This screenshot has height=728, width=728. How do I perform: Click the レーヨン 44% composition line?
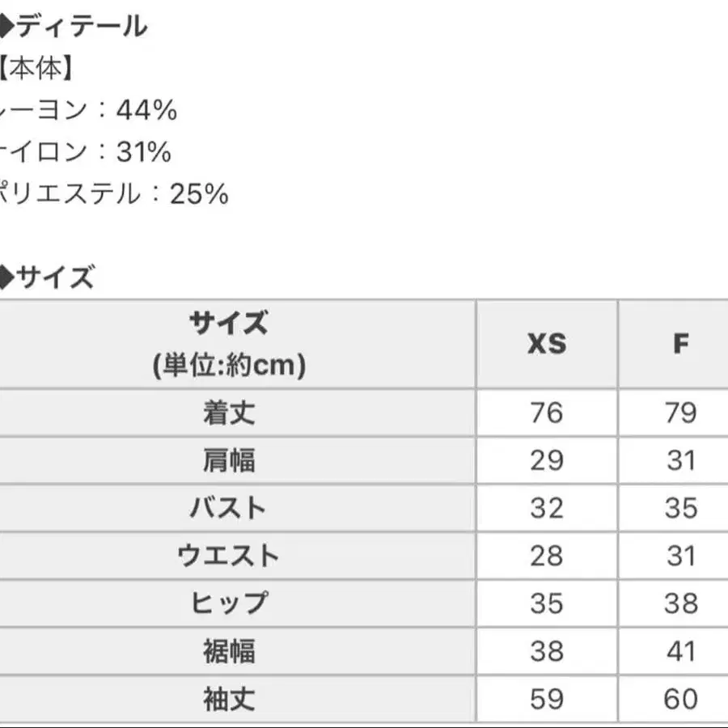tap(89, 110)
